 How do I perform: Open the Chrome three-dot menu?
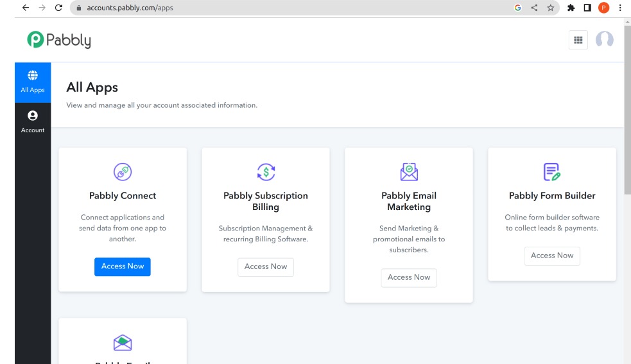pyautogui.click(x=619, y=8)
